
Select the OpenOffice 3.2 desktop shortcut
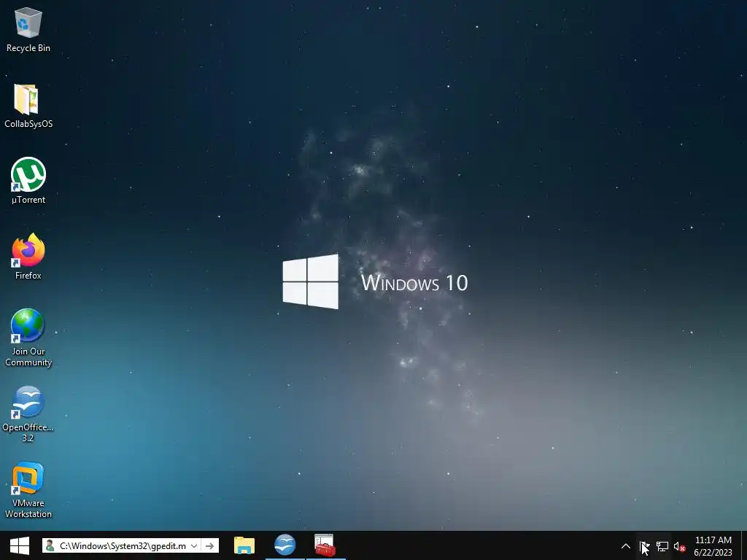[28, 414]
